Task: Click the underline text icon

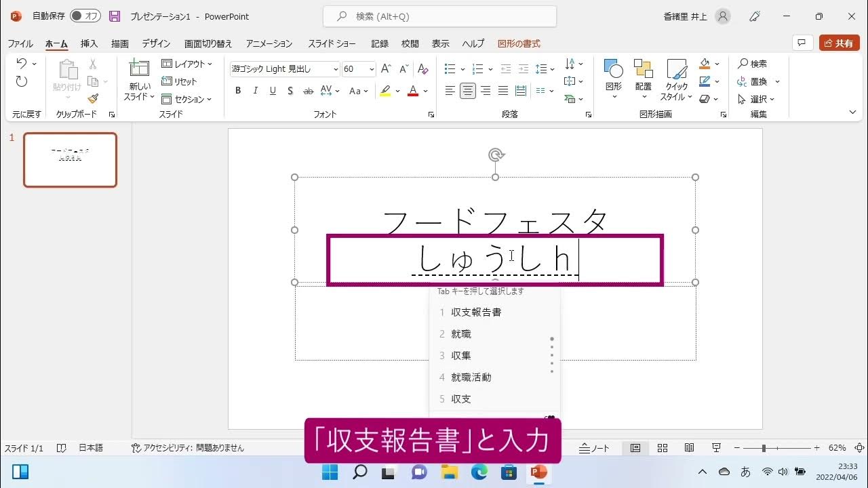Action: point(273,91)
